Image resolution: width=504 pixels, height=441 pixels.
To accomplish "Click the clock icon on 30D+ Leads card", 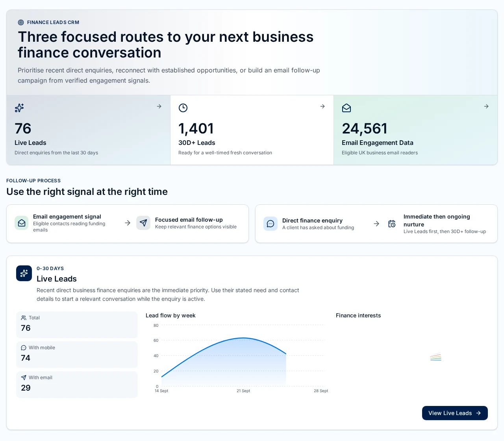I will (183, 108).
